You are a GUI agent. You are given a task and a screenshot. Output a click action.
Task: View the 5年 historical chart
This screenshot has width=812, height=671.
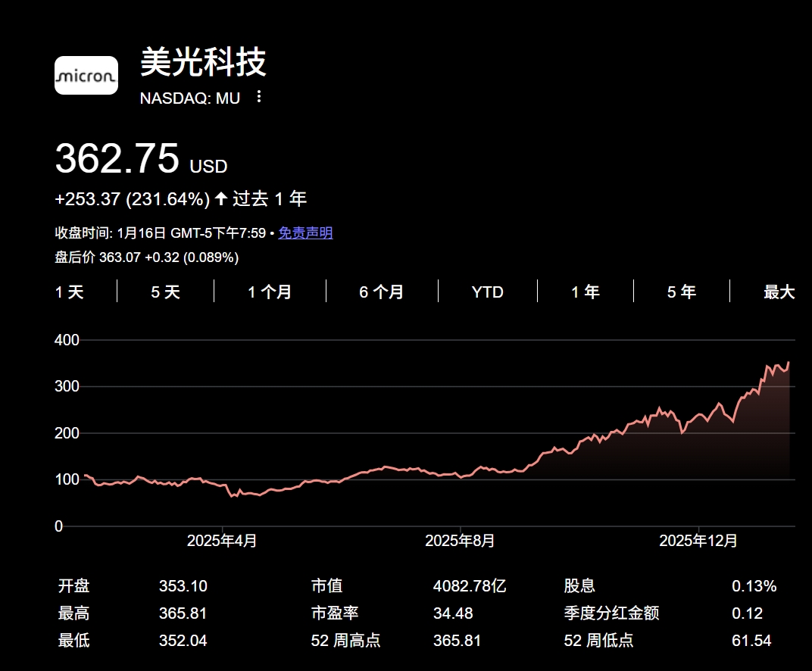pyautogui.click(x=681, y=292)
